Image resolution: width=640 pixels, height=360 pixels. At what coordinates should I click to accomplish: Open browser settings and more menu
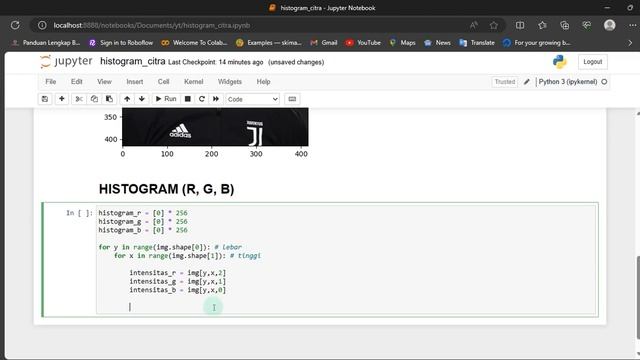632,25
